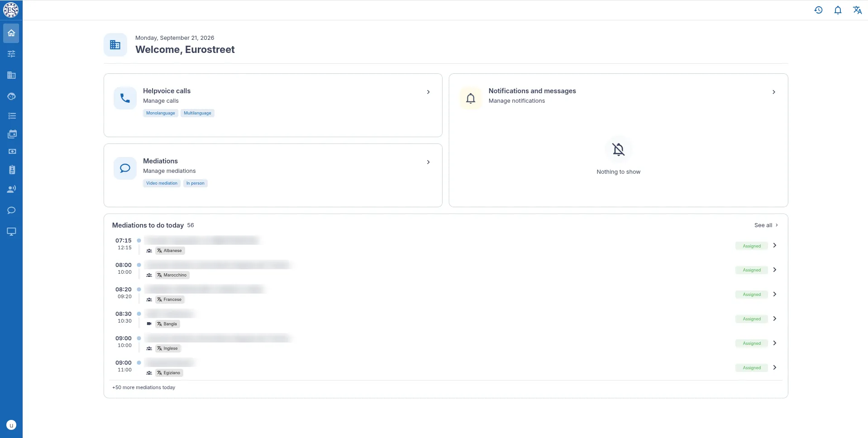Select the Multilanguage tag
The width and height of the screenshot is (868, 438).
pos(197,113)
